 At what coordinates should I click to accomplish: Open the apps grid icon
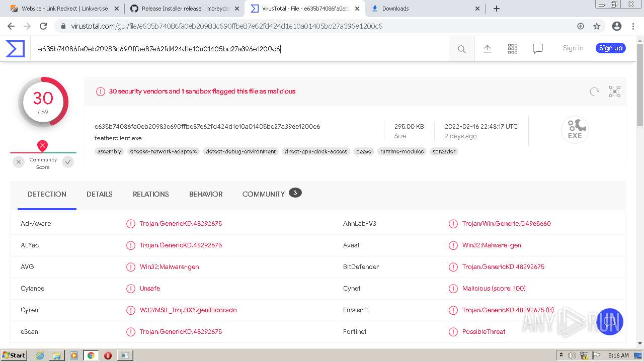[513, 49]
